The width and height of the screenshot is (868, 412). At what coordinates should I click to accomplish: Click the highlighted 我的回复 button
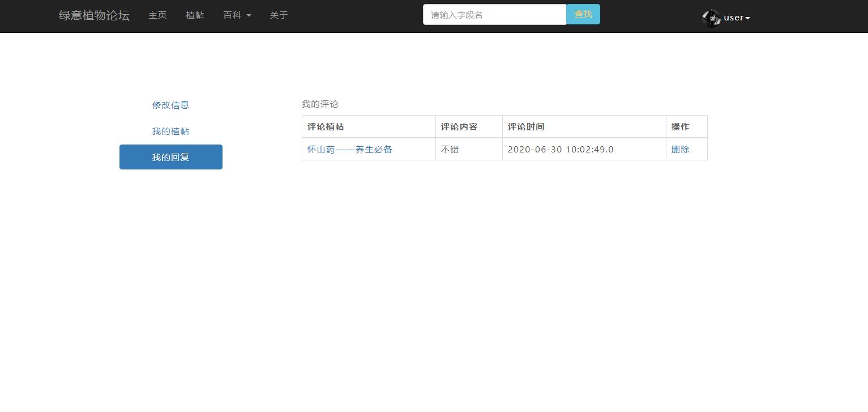coord(170,157)
